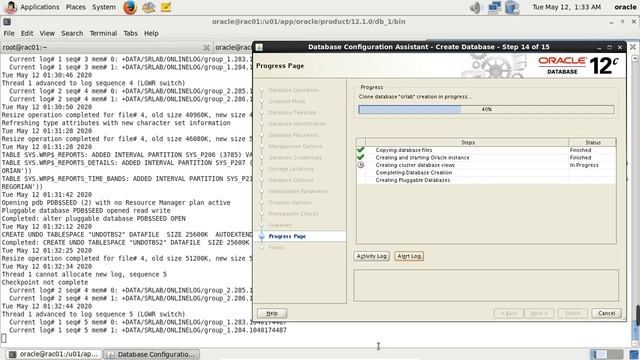Click the disabled Next button
Image resolution: width=640 pixels, height=360 pixels.
pyautogui.click(x=539, y=313)
